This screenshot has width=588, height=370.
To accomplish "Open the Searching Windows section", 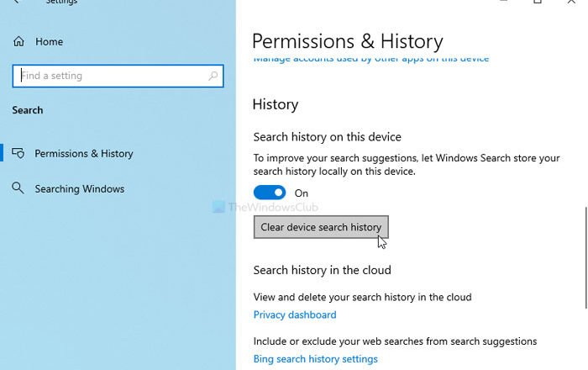I will 79,189.
